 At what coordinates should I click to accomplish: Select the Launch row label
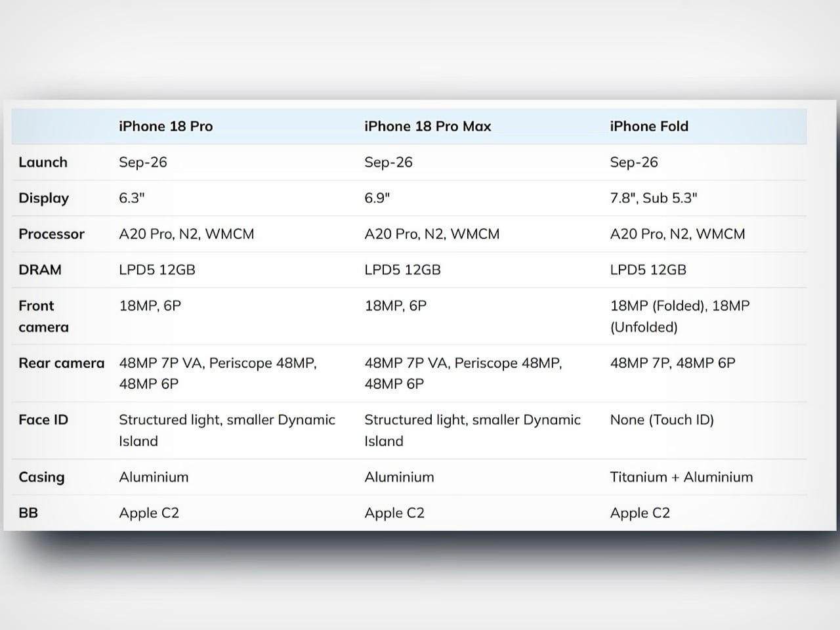point(43,162)
